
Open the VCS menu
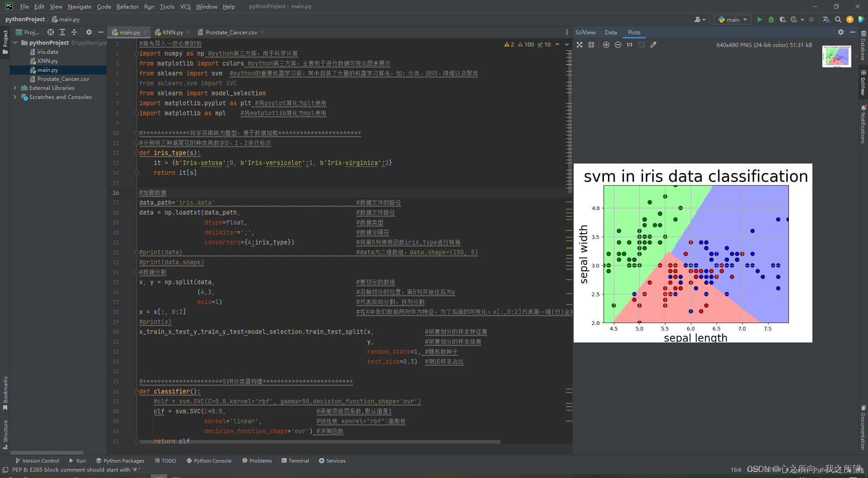pyautogui.click(x=185, y=6)
